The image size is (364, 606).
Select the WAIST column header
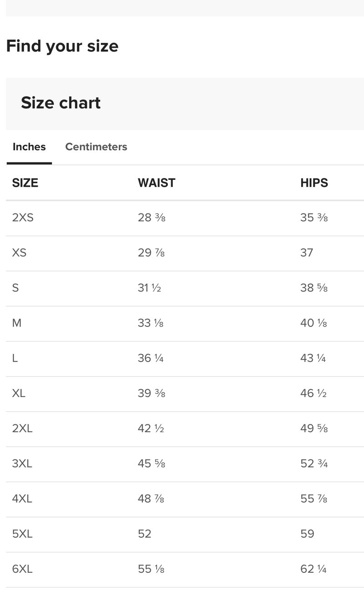(x=157, y=183)
